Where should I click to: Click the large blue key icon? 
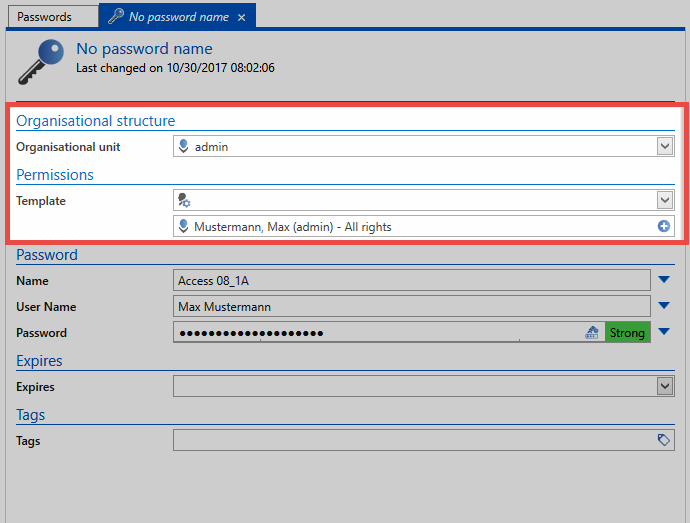click(x=41, y=62)
